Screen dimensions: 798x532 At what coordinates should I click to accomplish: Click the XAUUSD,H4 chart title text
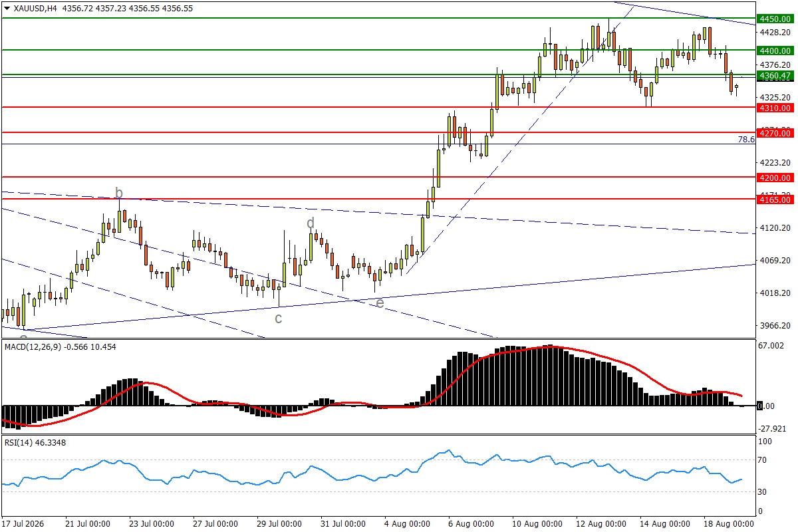[x=35, y=9]
